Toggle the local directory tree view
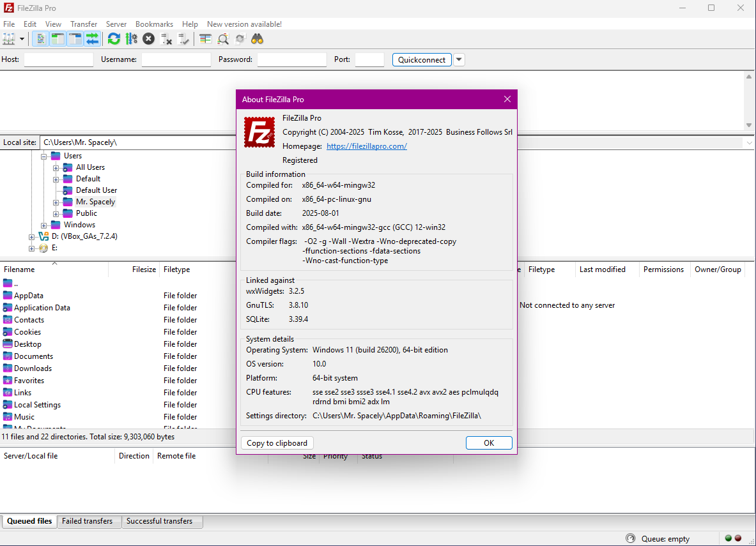The width and height of the screenshot is (756, 546). point(58,39)
